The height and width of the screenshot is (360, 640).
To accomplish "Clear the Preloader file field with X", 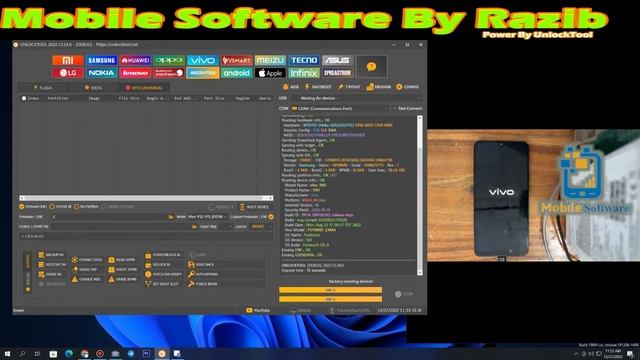I will click(53, 217).
